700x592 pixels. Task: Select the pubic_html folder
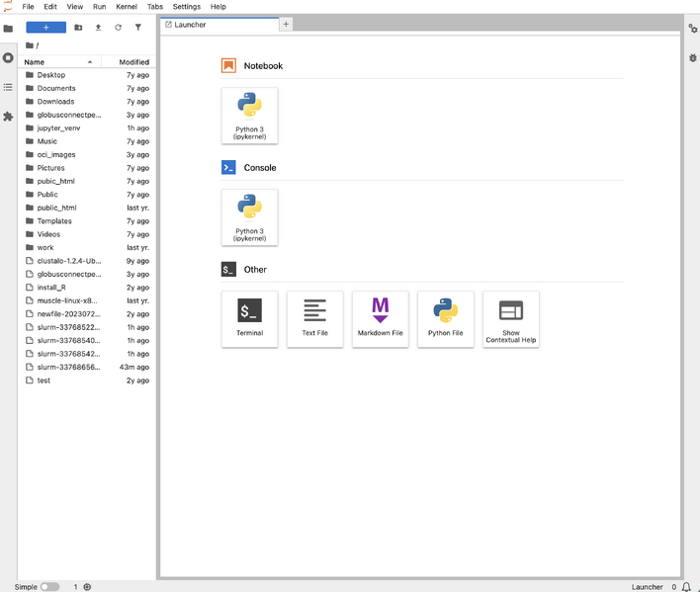click(x=87, y=181)
